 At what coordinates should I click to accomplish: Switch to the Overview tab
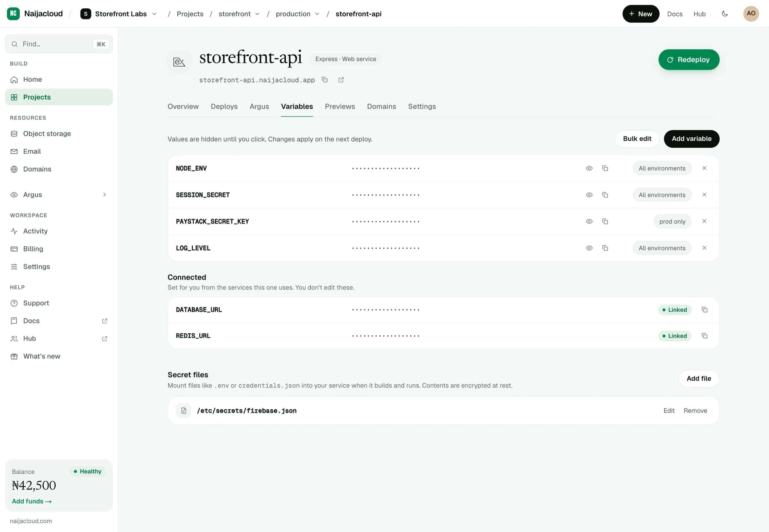coord(183,106)
